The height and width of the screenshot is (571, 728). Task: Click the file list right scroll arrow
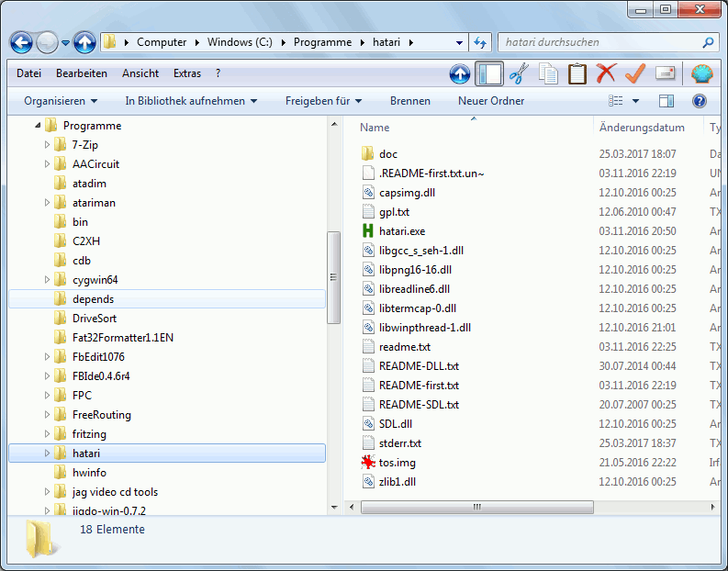coord(712,507)
